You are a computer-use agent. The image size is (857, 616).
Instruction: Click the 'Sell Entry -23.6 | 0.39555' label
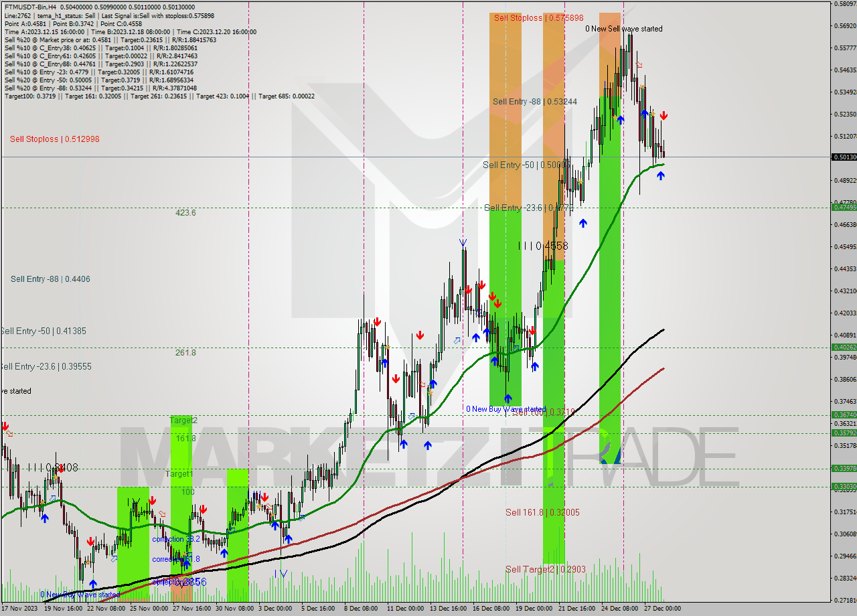[x=46, y=367]
